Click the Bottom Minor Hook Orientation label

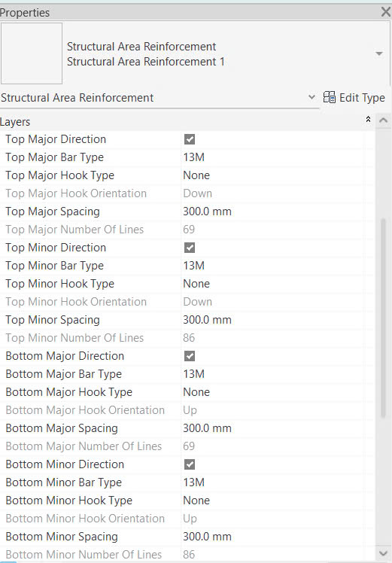click(x=85, y=519)
